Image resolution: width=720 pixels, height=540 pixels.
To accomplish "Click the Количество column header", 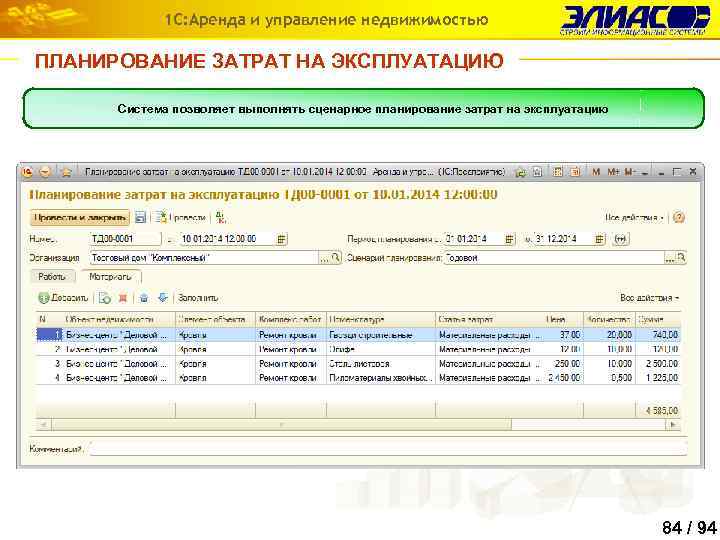I will [609, 320].
